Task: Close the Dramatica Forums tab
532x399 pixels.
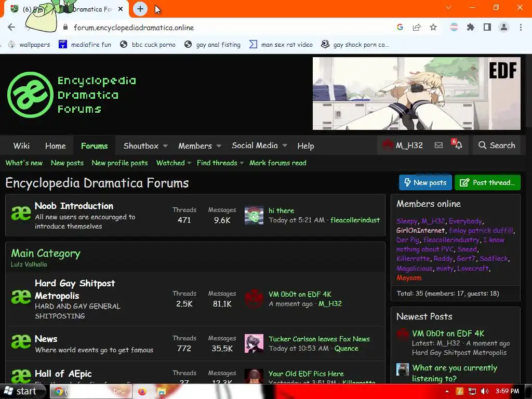Action: click(121, 9)
